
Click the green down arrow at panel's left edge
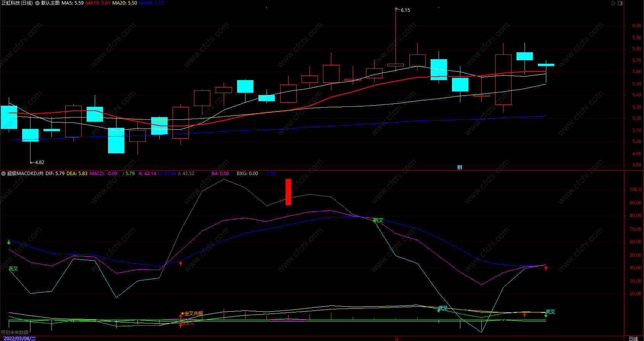[x=9, y=242]
